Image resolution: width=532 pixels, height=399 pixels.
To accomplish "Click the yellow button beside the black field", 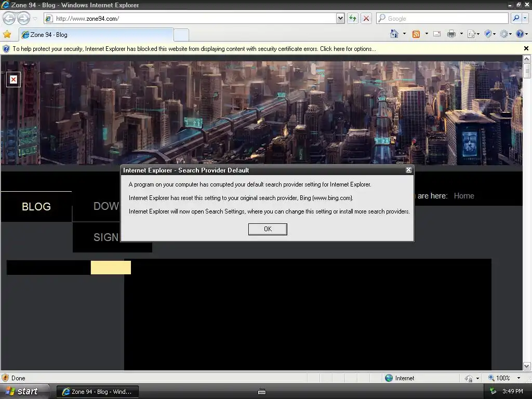I will (x=111, y=268).
